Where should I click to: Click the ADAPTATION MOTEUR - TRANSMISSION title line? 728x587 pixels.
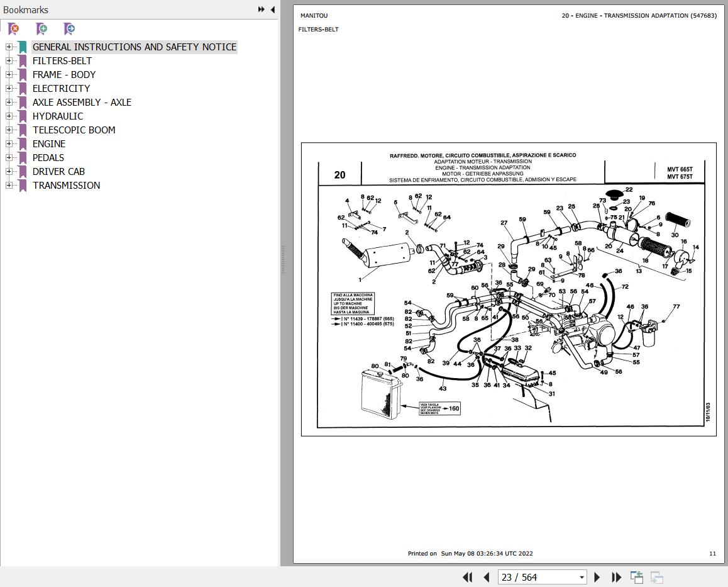tap(483, 162)
